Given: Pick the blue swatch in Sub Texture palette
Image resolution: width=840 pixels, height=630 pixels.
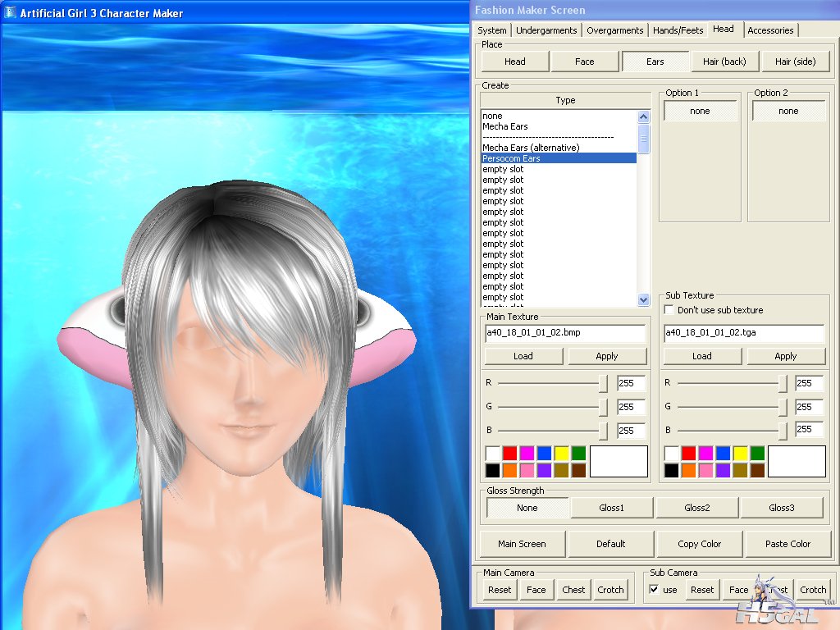Looking at the screenshot, I should (723, 454).
